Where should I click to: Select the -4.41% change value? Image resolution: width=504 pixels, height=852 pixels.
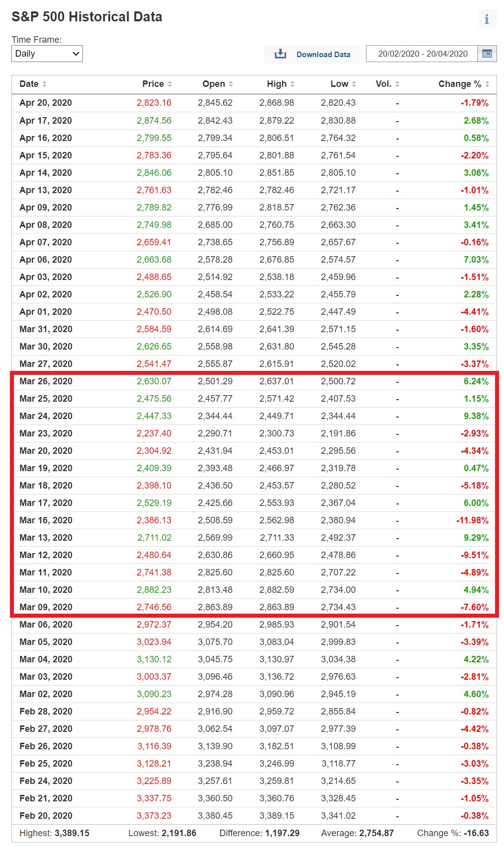[x=475, y=312]
